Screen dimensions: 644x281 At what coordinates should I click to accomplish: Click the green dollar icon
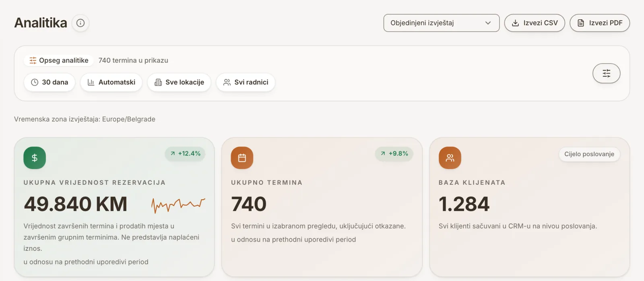tap(35, 158)
